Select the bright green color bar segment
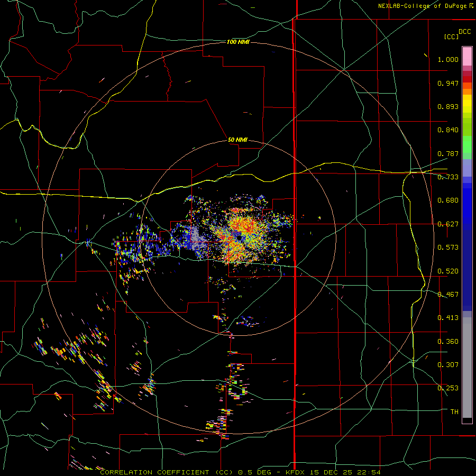Image resolution: width=476 pixels, height=476 pixels. coord(467,144)
